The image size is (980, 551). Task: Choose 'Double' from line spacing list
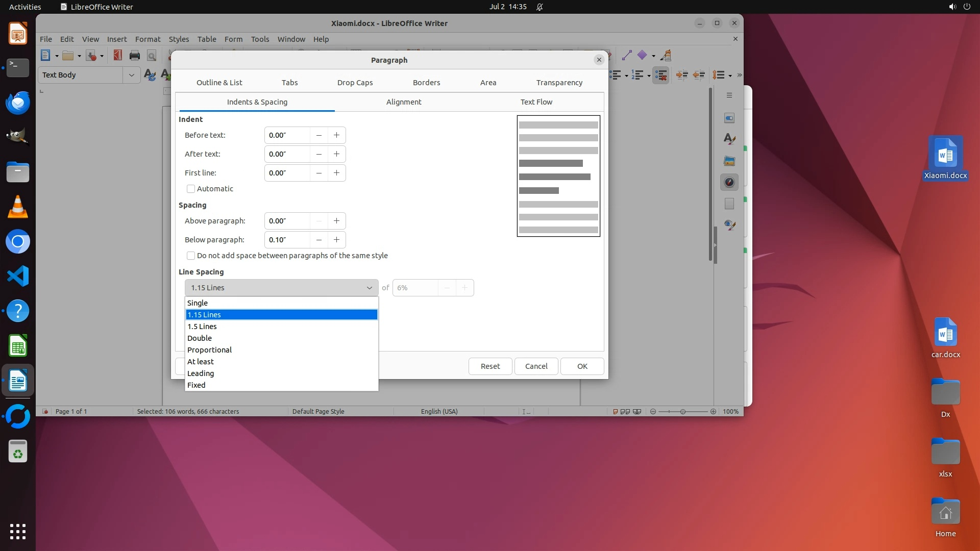[200, 338]
